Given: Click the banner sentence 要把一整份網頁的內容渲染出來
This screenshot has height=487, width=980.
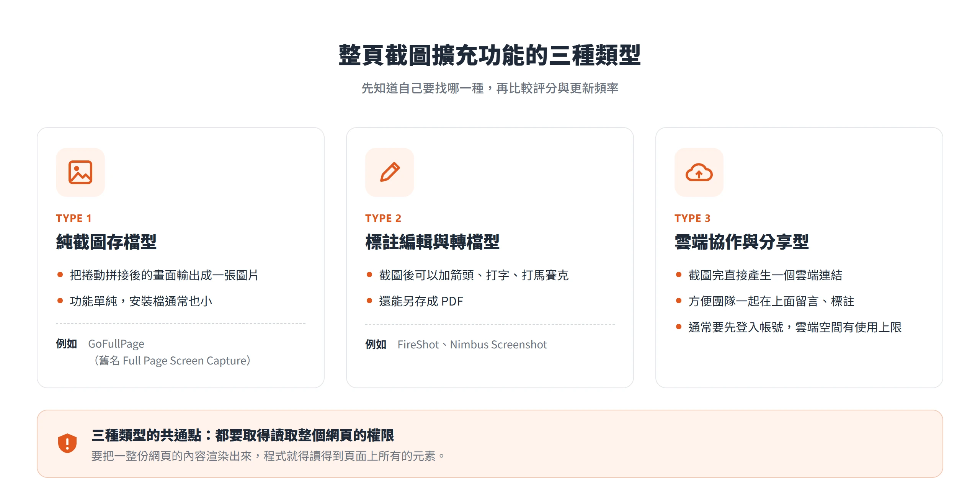Looking at the screenshot, I should pos(171,456).
